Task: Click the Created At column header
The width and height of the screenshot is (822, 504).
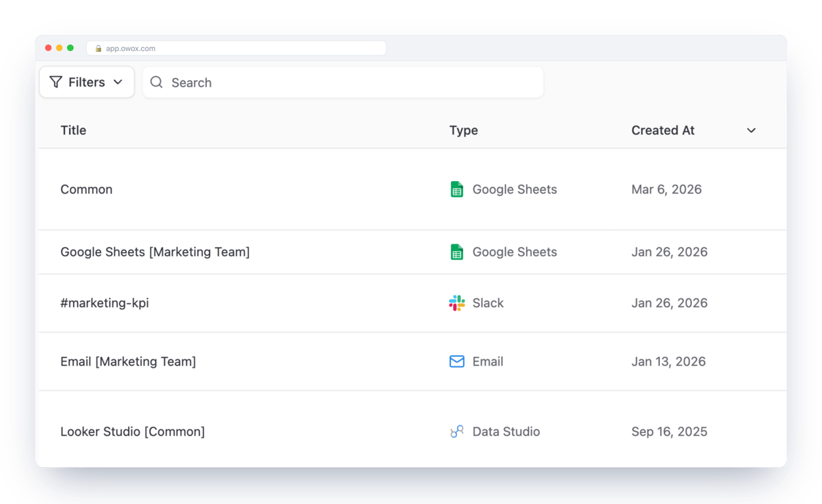Action: pos(662,131)
